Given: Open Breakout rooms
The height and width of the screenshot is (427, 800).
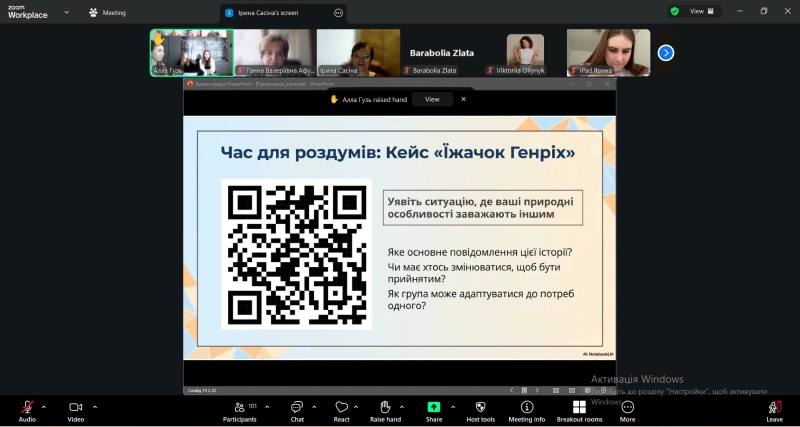Looking at the screenshot, I should (579, 411).
